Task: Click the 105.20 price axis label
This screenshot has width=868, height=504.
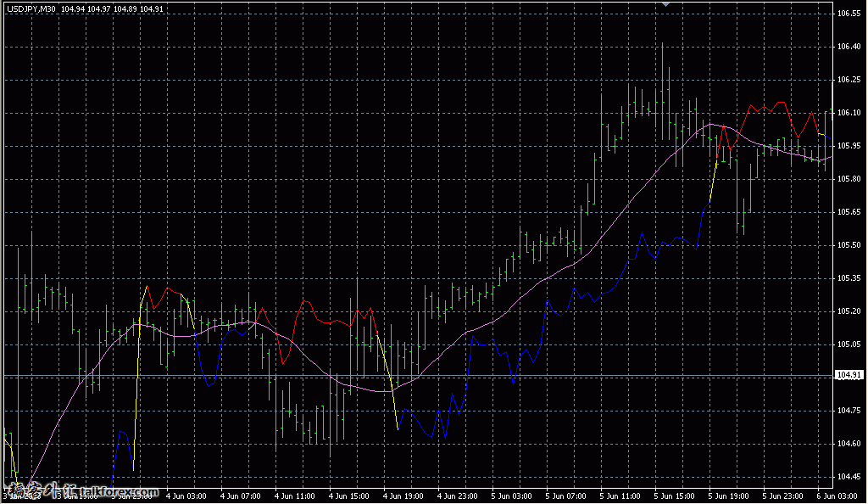Action: click(849, 311)
